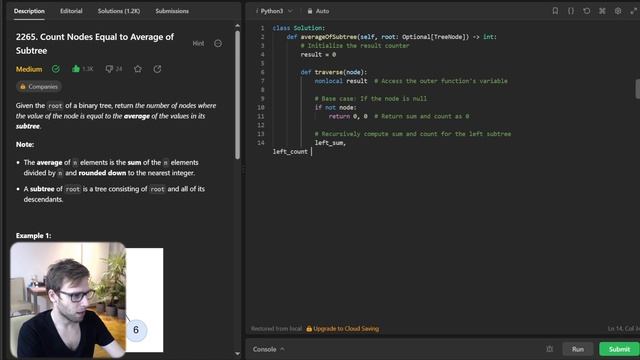Click the circular more-options icon beside Hint
This screenshot has width=640, height=360.
click(x=218, y=43)
